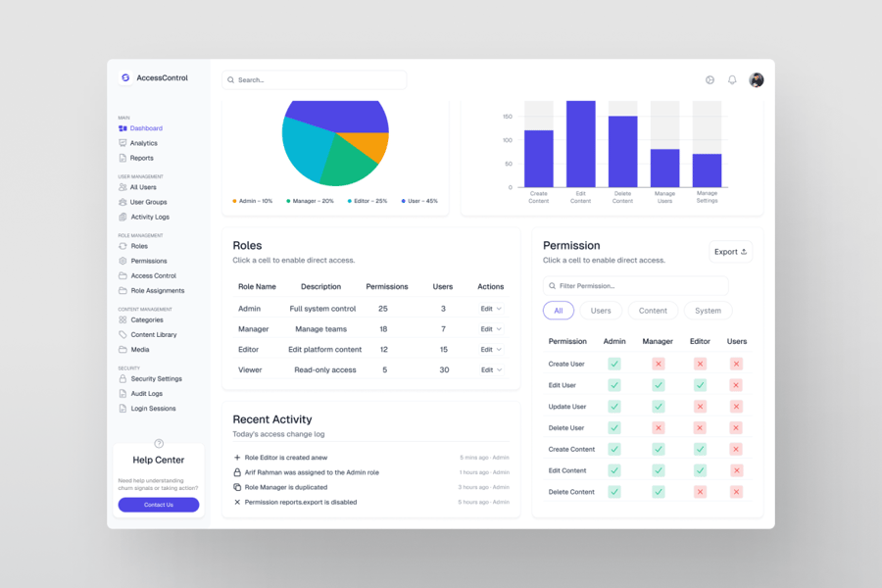Expand the Edit dropdown for Admin role
Image resolution: width=882 pixels, height=588 pixels.
[491, 309]
